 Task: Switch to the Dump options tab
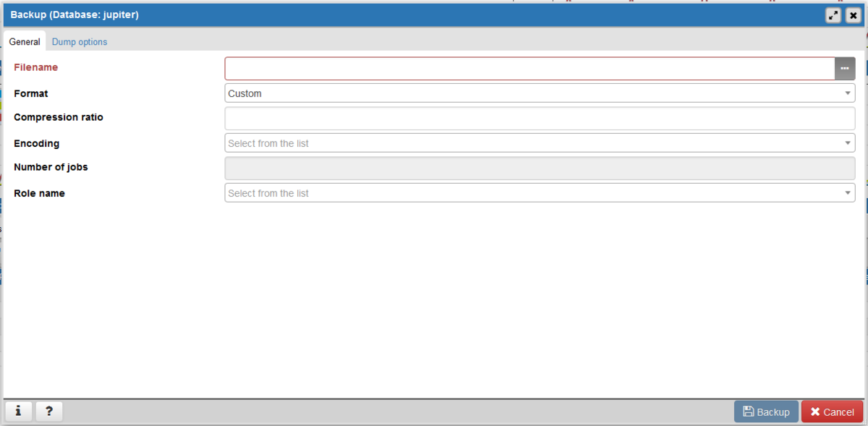(x=80, y=42)
